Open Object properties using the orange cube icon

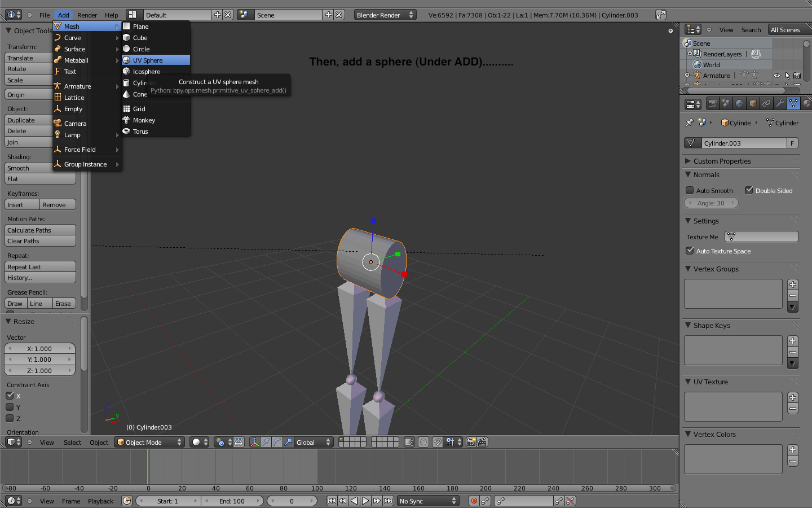pyautogui.click(x=753, y=104)
